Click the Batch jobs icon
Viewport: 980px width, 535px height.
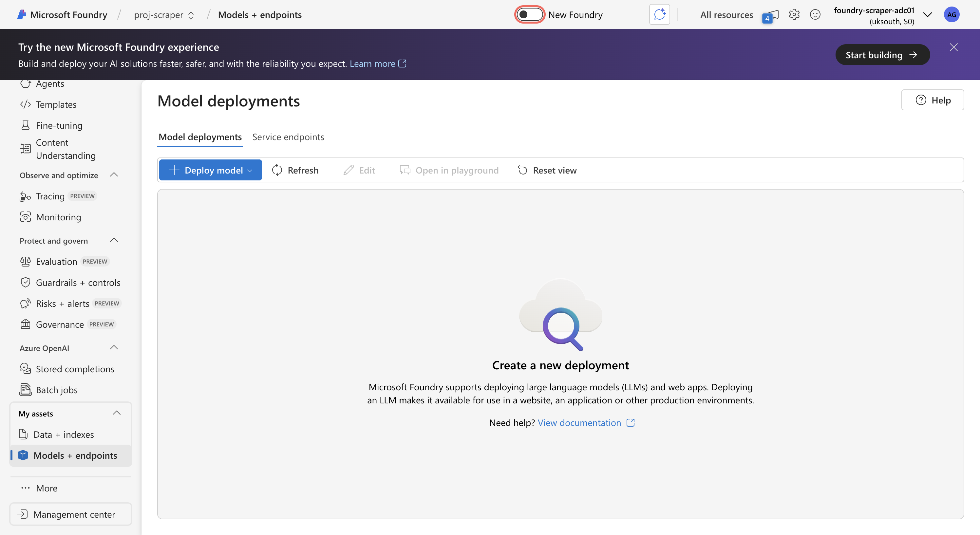(x=26, y=390)
